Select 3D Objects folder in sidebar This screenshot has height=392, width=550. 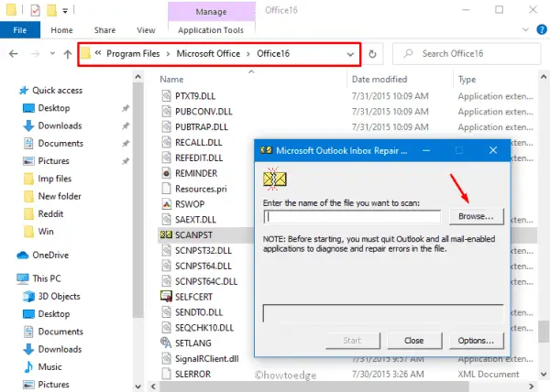(x=60, y=296)
